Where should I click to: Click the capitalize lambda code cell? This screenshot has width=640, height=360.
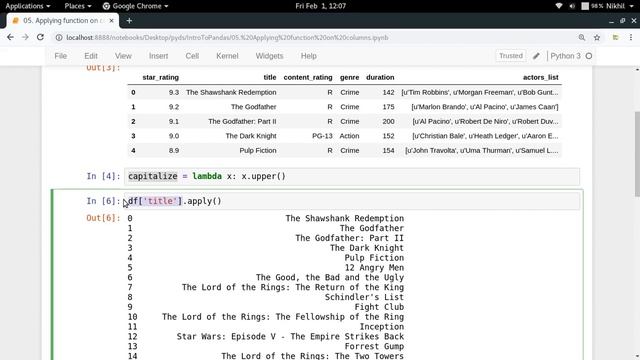pos(352,176)
